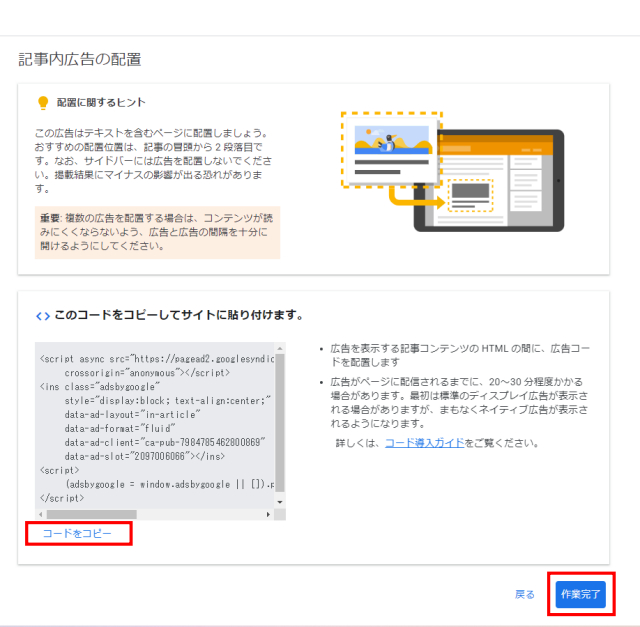Click the up arrow of the code box scrollbar
Screen dimensions: 640x627
tap(280, 348)
